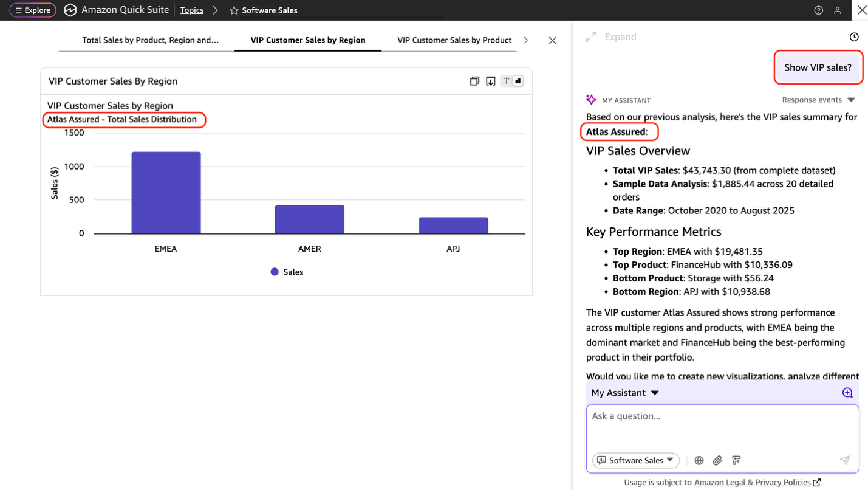Close the assistant panel with top-right X

861,10
